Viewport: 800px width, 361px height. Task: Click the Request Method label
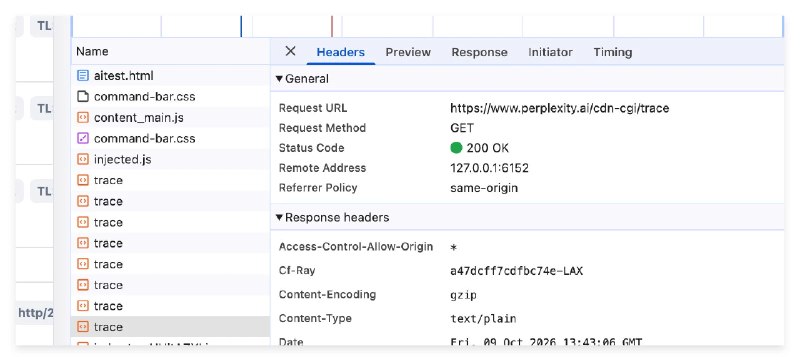click(322, 128)
